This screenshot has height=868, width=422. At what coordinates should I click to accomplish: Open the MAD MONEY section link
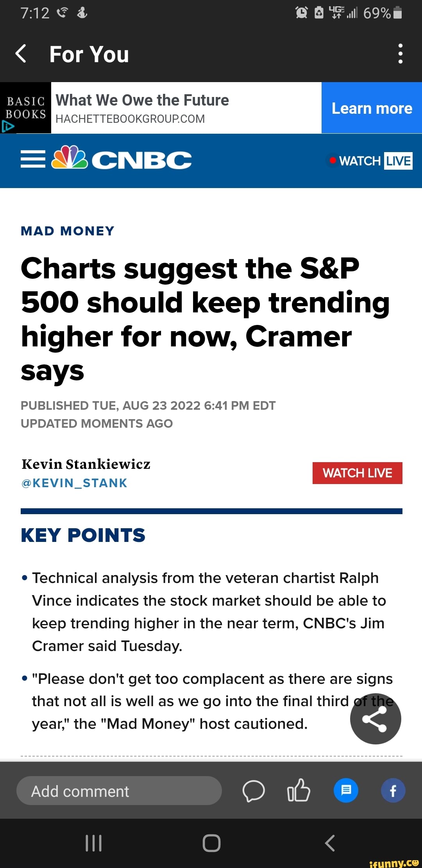pos(68,231)
